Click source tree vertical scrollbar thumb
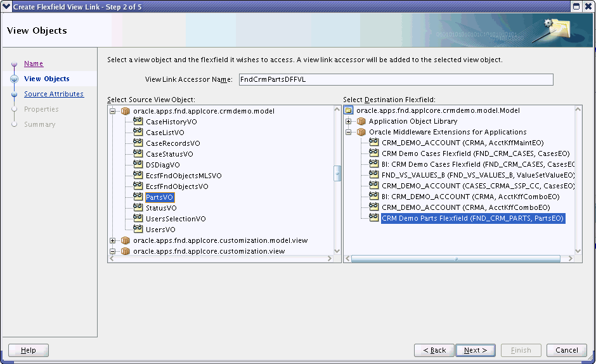Viewport: 596px width, 364px height. click(337, 174)
